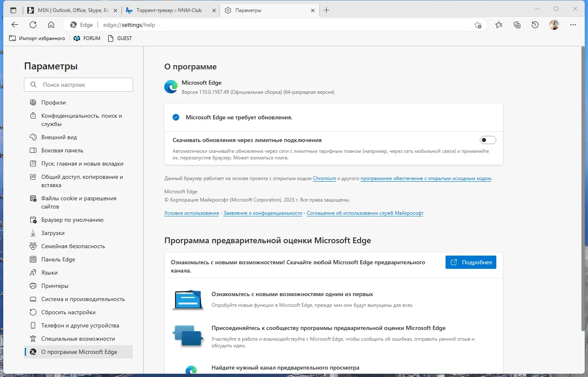Open browser History icon

coord(535,25)
